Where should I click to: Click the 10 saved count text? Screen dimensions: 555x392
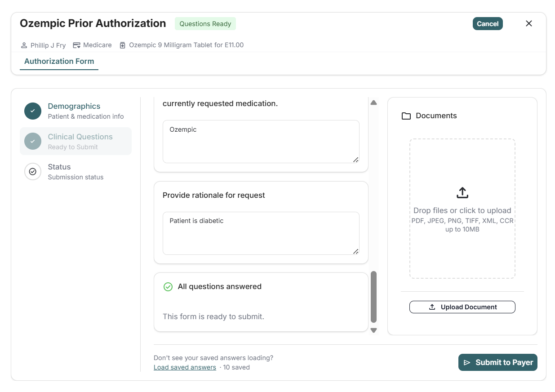point(236,367)
